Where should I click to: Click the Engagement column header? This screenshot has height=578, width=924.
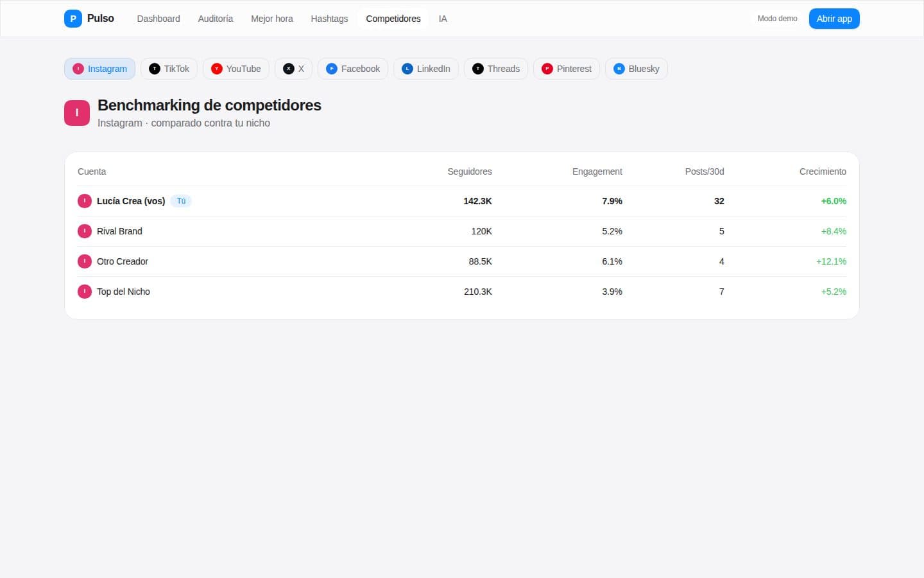click(x=597, y=171)
